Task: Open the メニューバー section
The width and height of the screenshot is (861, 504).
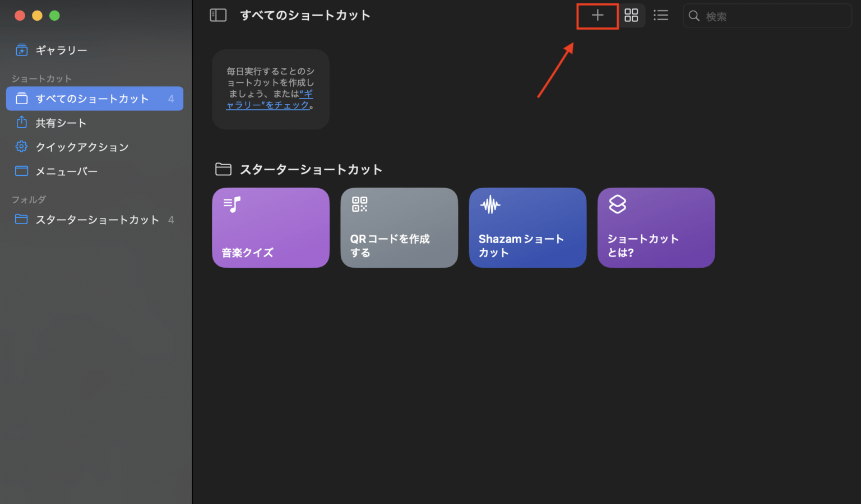Action: [x=66, y=171]
